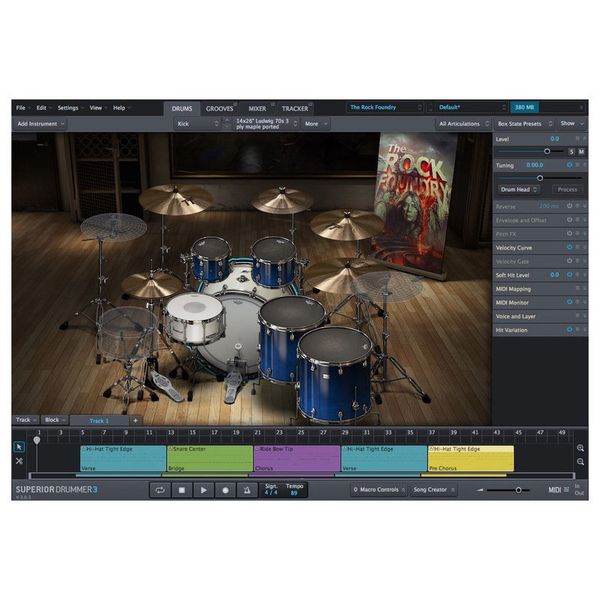Toggle the Soft Hit Level power button
The height and width of the screenshot is (600, 600).
click(x=569, y=275)
